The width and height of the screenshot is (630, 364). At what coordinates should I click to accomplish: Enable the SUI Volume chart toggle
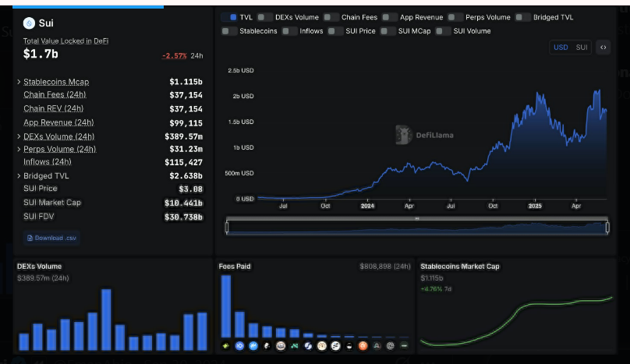pos(443,31)
